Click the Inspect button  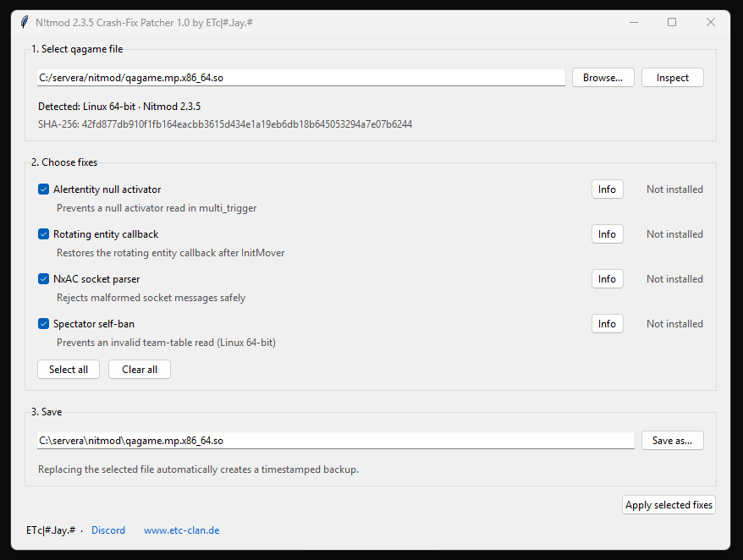pyautogui.click(x=673, y=78)
